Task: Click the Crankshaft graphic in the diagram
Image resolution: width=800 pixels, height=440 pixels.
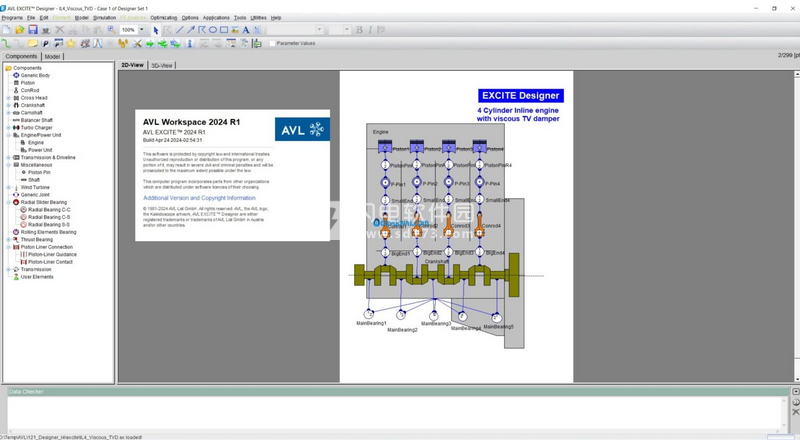Action: coord(437,275)
